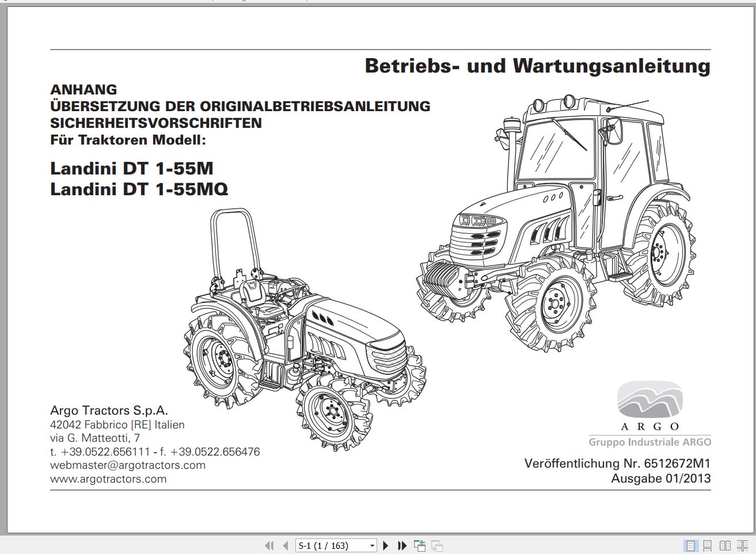Click the title Betriebs- und Wartungsanleitung

[538, 66]
